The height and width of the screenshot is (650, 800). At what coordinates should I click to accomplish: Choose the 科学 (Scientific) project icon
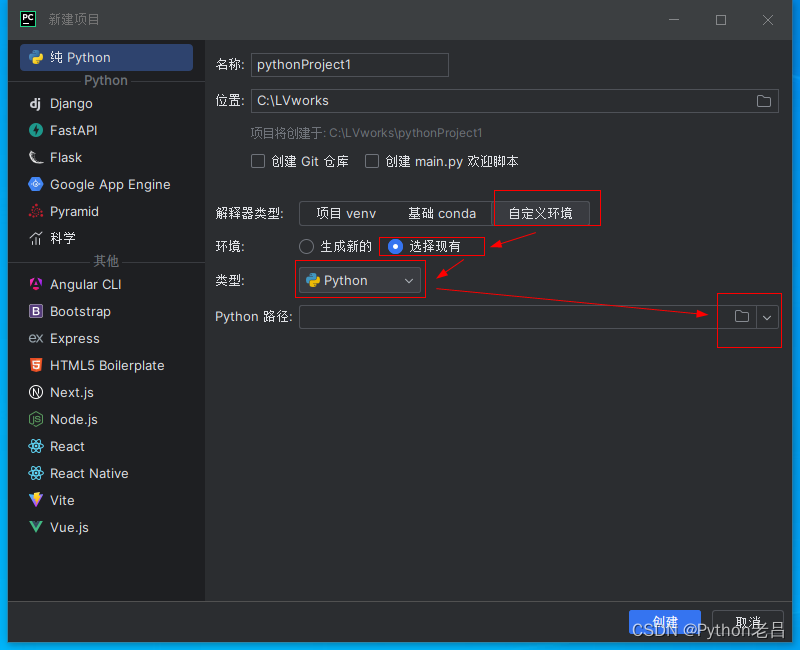point(36,238)
